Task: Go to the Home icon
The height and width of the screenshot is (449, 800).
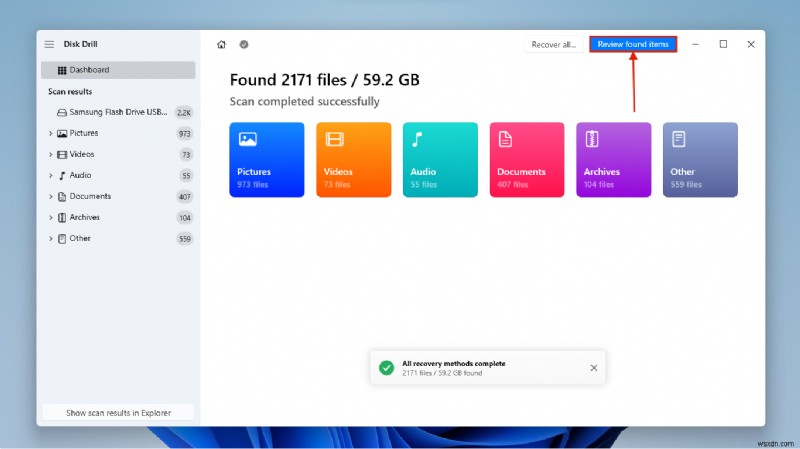Action: click(221, 44)
